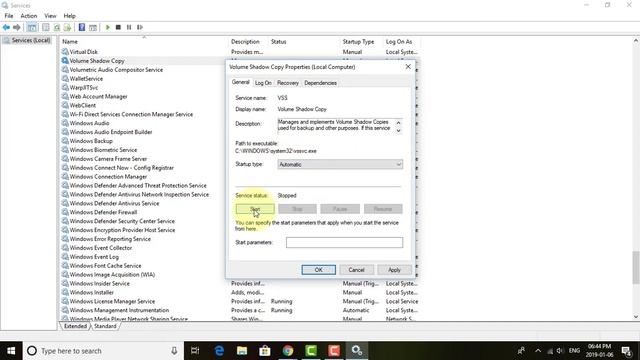This screenshot has width=640, height=360.
Task: Select Windows Camera Frame Server service
Action: tap(108, 159)
